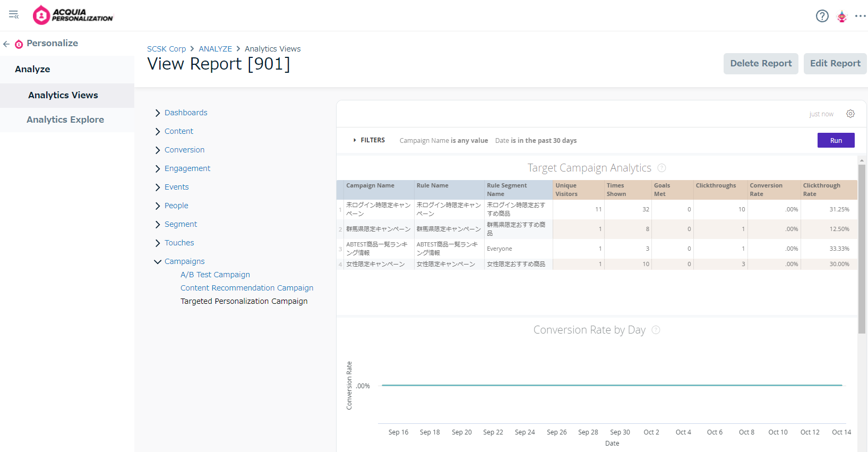
Task: Click the Run button
Action: point(836,140)
